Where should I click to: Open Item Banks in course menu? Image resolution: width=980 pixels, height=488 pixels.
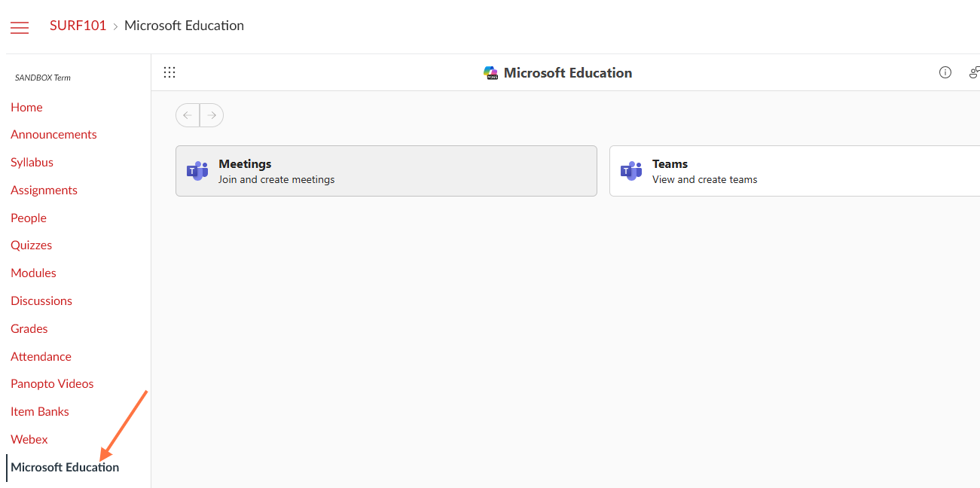click(40, 411)
